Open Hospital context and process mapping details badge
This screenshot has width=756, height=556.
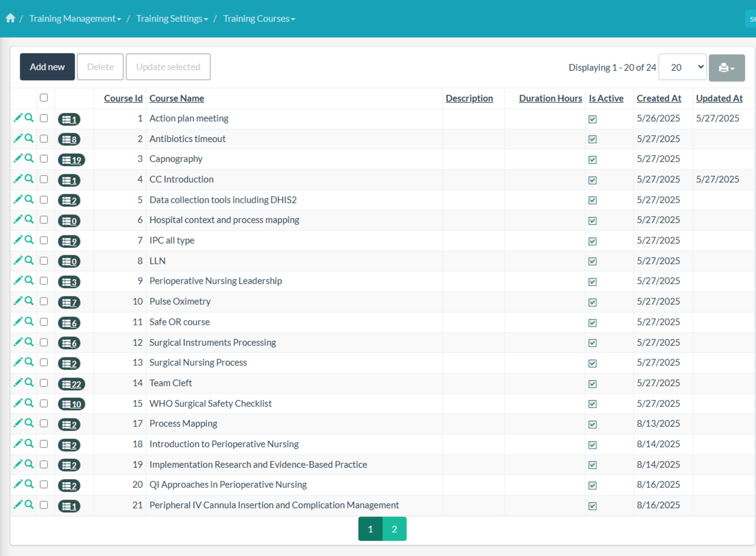(x=69, y=221)
